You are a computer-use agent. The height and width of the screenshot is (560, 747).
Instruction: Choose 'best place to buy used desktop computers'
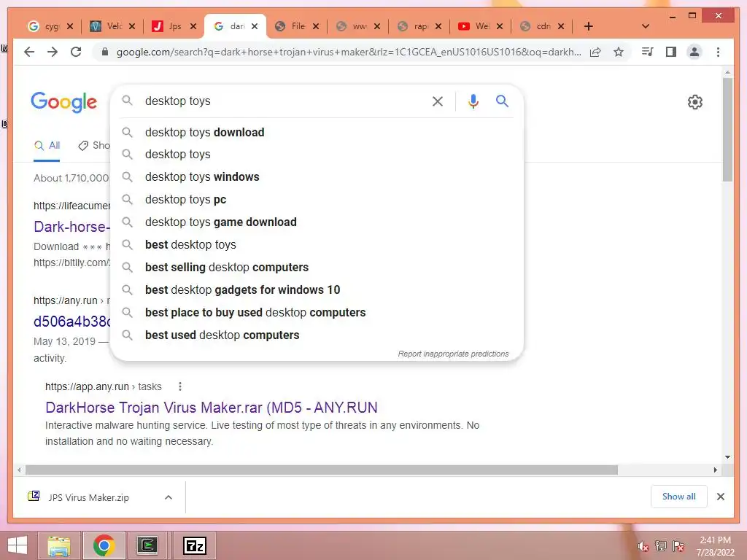pyautogui.click(x=317, y=312)
